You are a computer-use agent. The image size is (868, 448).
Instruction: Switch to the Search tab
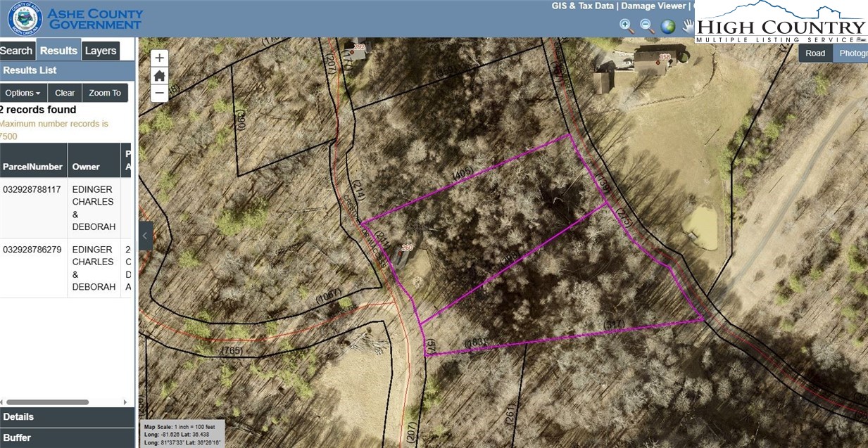(x=16, y=51)
